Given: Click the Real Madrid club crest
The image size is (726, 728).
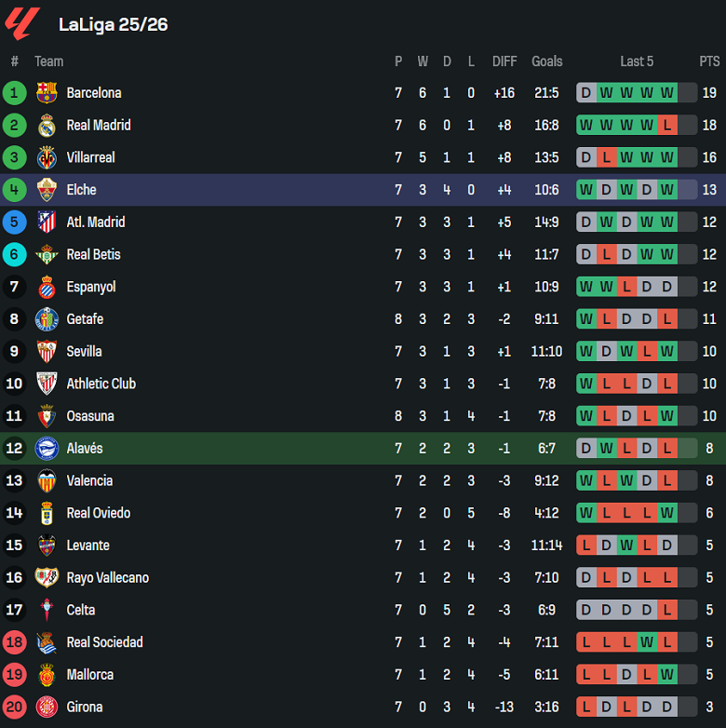Looking at the screenshot, I should pyautogui.click(x=47, y=126).
